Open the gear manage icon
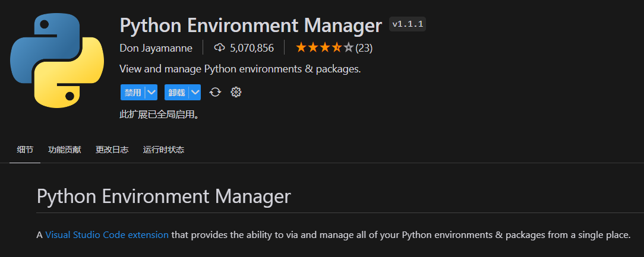644x257 pixels. tap(236, 93)
